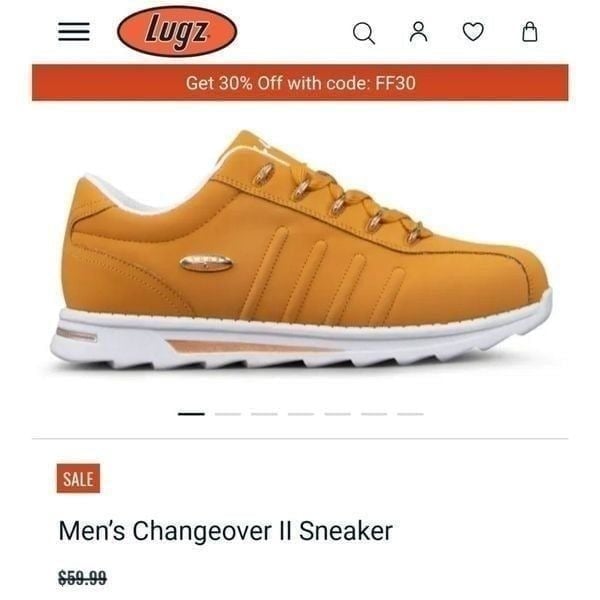Open the shopping bag icon
Viewport: 600px width, 600px height.
click(x=530, y=32)
